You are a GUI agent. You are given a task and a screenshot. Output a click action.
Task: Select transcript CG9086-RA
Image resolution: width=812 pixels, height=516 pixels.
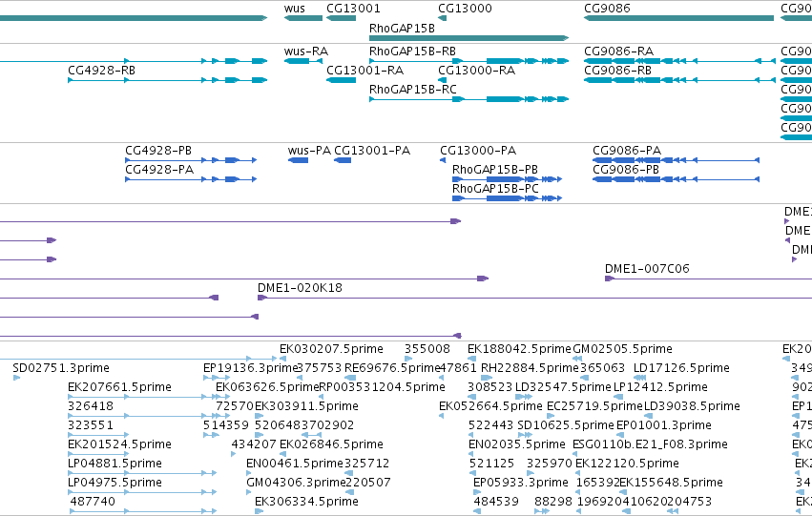tap(679, 61)
